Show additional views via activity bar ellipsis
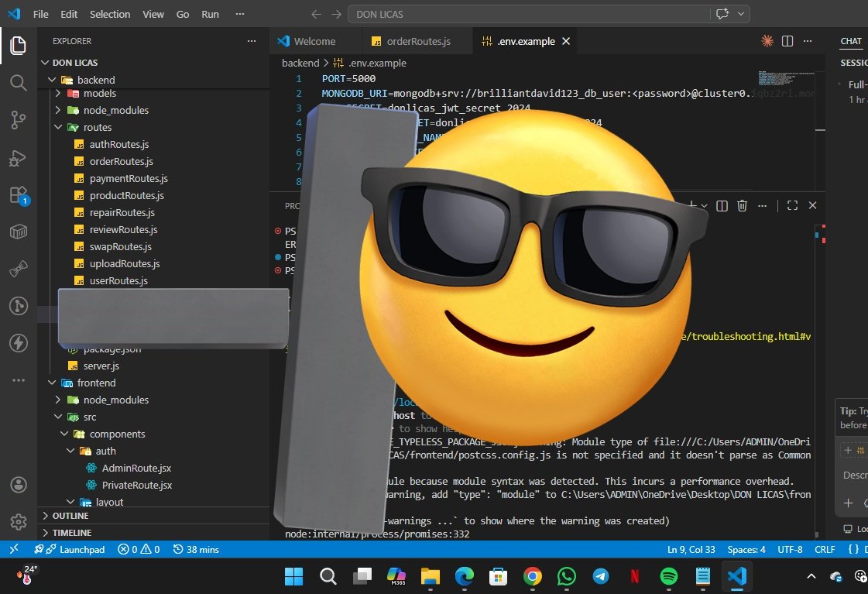The image size is (868, 594). 19,380
